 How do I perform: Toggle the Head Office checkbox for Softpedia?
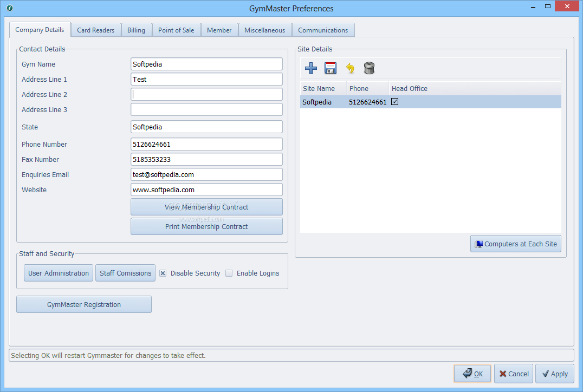(x=395, y=102)
